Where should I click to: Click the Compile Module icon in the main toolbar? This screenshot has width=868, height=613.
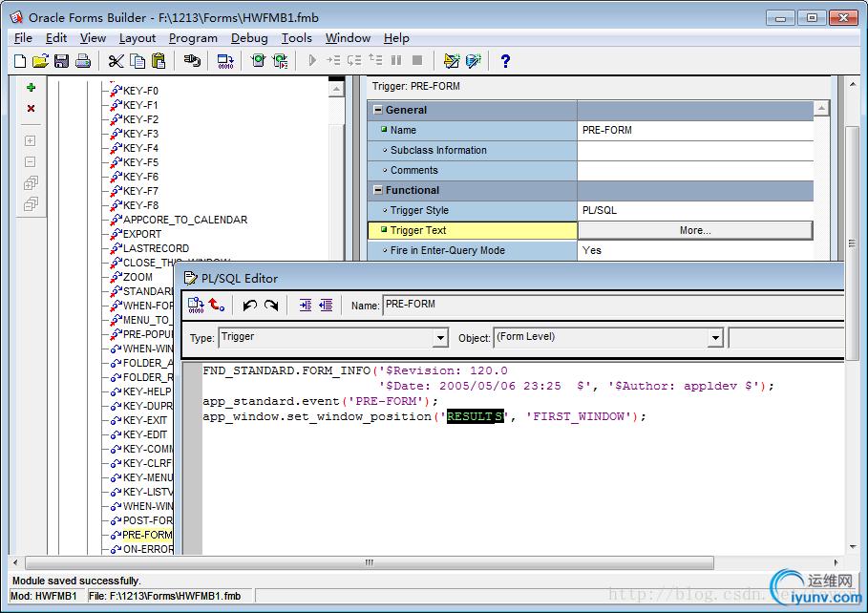[225, 61]
